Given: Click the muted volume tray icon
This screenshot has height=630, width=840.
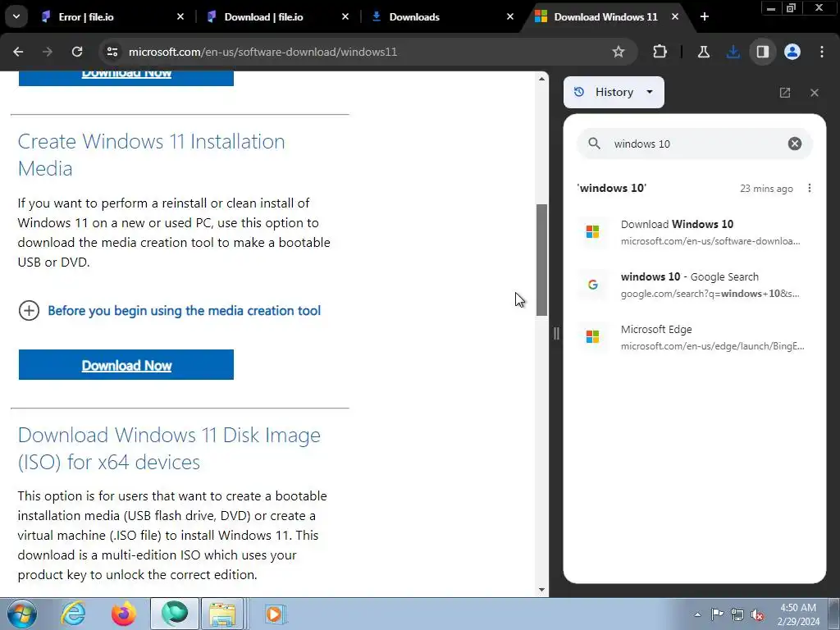Looking at the screenshot, I should (x=757, y=614).
